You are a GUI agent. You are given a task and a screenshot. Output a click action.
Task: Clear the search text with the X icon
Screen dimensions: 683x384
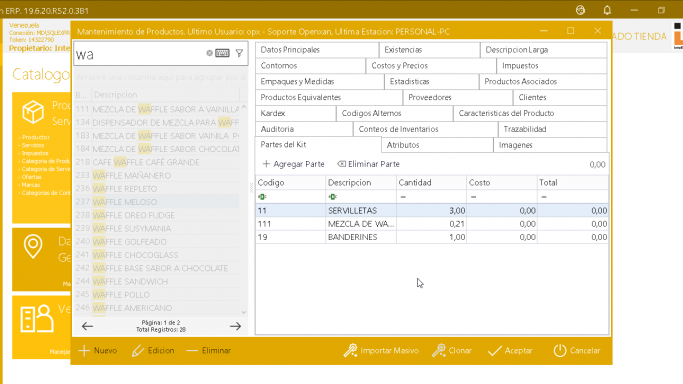click(210, 53)
